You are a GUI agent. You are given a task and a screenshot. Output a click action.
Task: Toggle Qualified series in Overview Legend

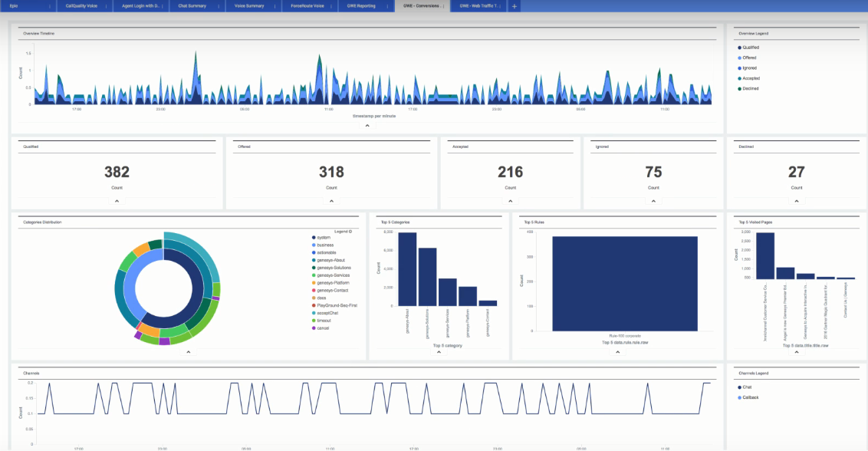tap(750, 48)
